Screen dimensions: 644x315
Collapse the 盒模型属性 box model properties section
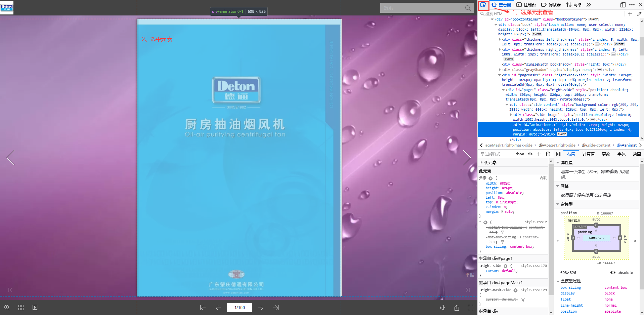(558, 281)
